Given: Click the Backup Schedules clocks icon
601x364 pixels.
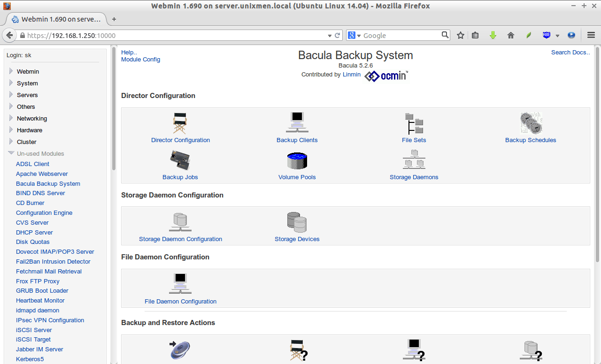Looking at the screenshot, I should coord(531,123).
